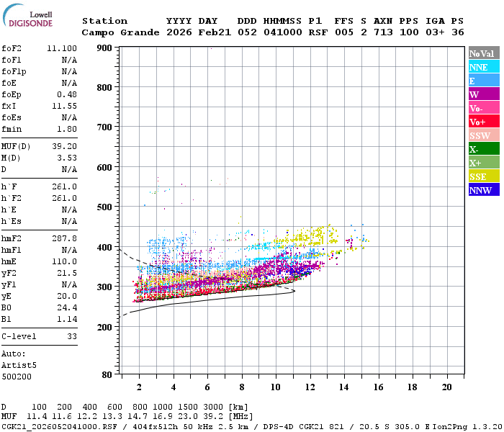Select the NNE cyan legend swatch
This screenshot has height=432, width=504.
[484, 66]
